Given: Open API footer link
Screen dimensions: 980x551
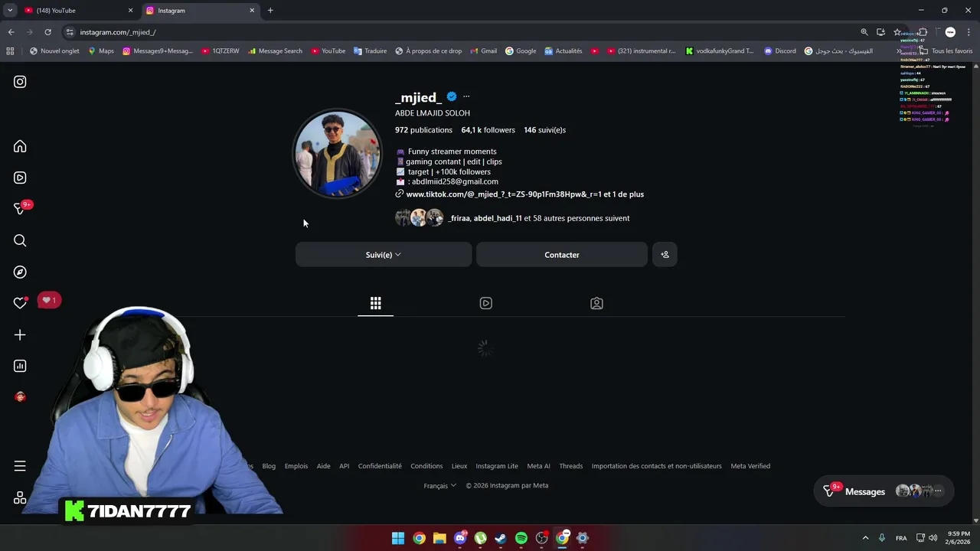Looking at the screenshot, I should (345, 466).
